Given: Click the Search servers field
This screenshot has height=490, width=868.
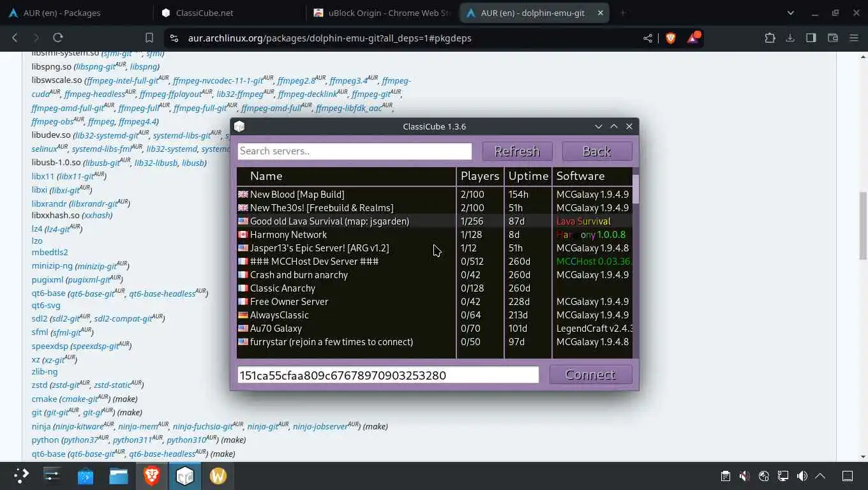Looking at the screenshot, I should tap(354, 151).
